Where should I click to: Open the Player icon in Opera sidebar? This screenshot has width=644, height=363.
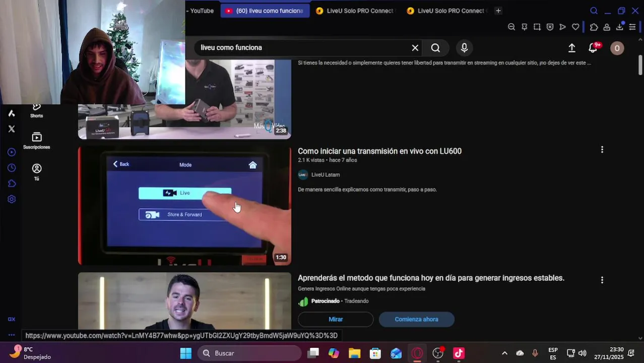(x=12, y=152)
